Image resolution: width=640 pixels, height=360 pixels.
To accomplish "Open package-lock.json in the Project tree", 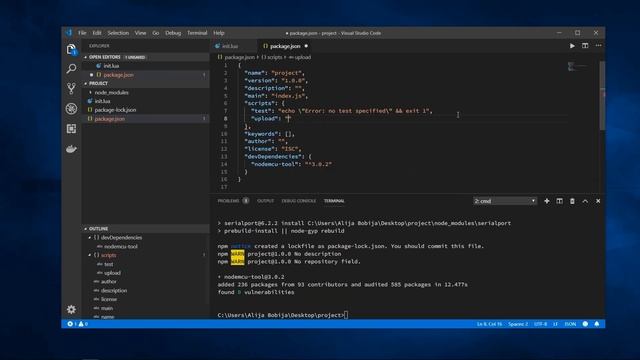I will coord(115,110).
